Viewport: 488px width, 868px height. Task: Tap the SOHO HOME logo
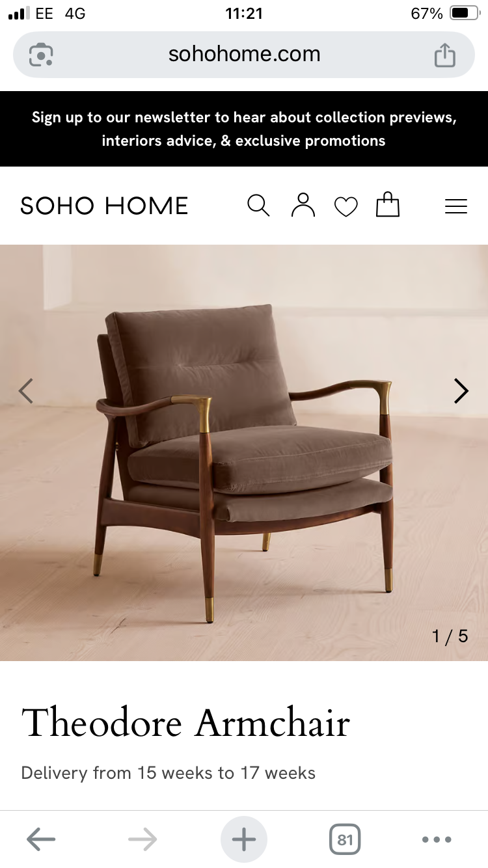(x=104, y=206)
